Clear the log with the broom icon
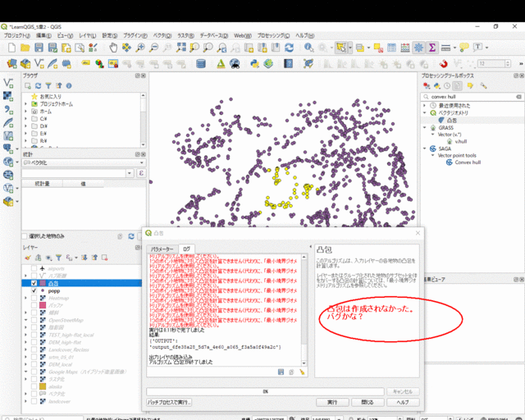 (302, 372)
